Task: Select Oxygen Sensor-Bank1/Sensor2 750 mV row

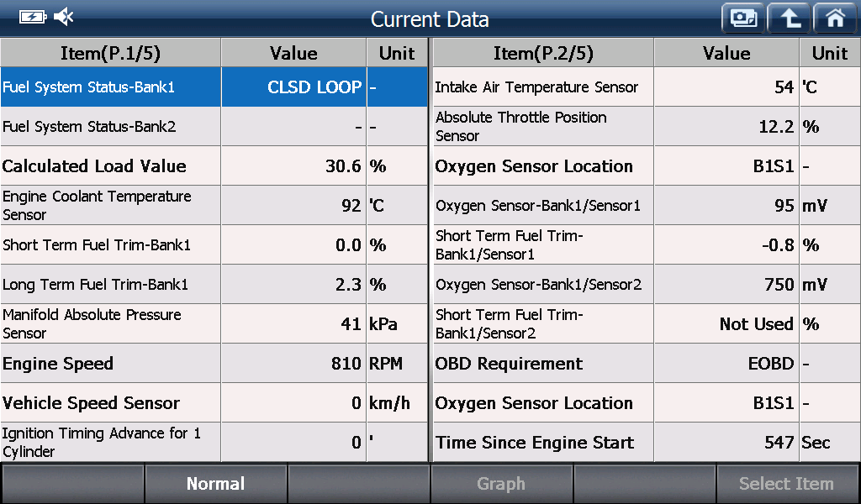Action: point(647,284)
